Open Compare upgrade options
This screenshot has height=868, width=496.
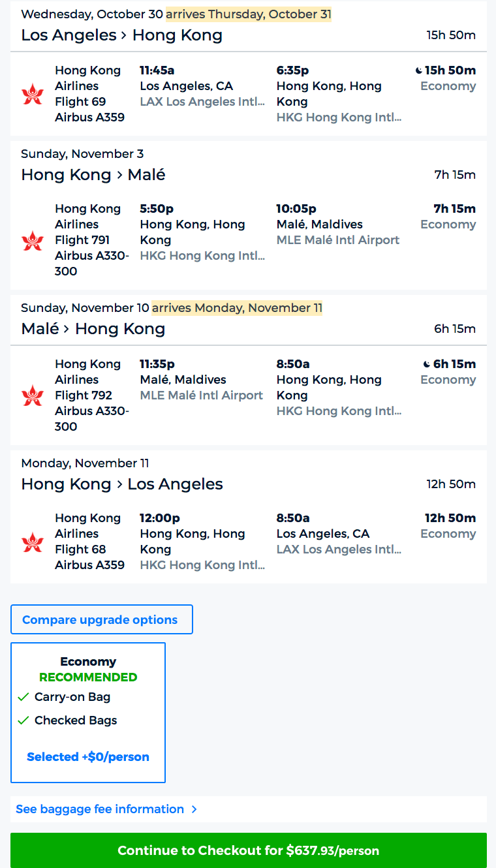click(101, 619)
